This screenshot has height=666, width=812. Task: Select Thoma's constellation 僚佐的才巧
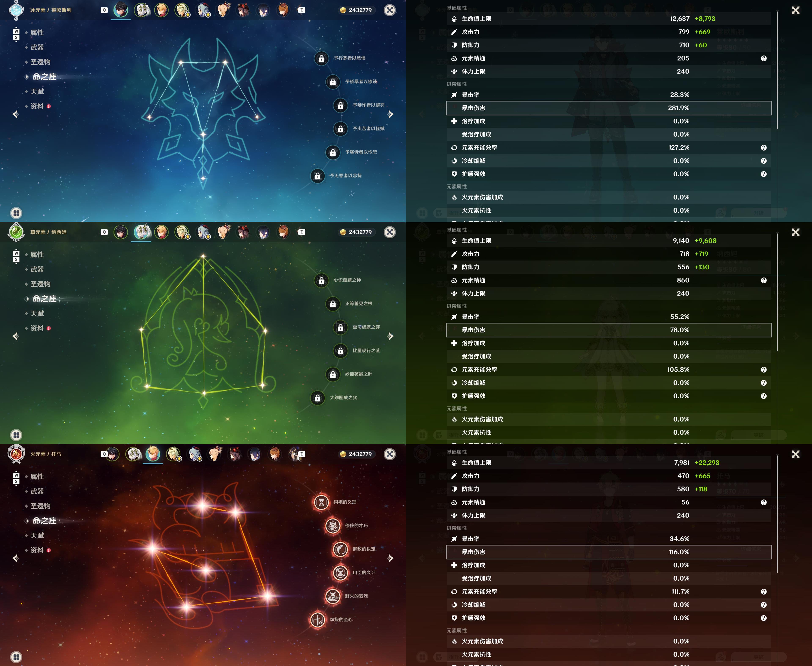click(x=333, y=526)
